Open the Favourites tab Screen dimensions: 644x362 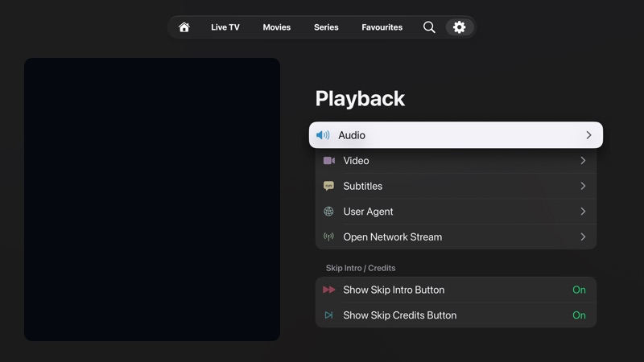coord(382,27)
